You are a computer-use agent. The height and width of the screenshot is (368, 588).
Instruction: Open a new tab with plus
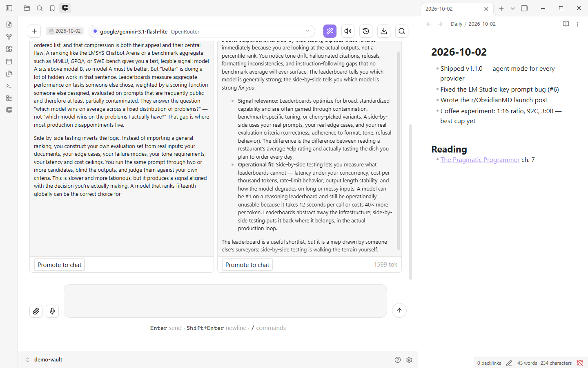501,8
